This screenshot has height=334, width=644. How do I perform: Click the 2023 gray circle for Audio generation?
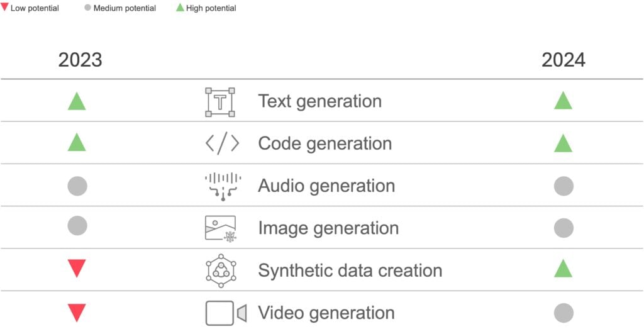tap(77, 186)
